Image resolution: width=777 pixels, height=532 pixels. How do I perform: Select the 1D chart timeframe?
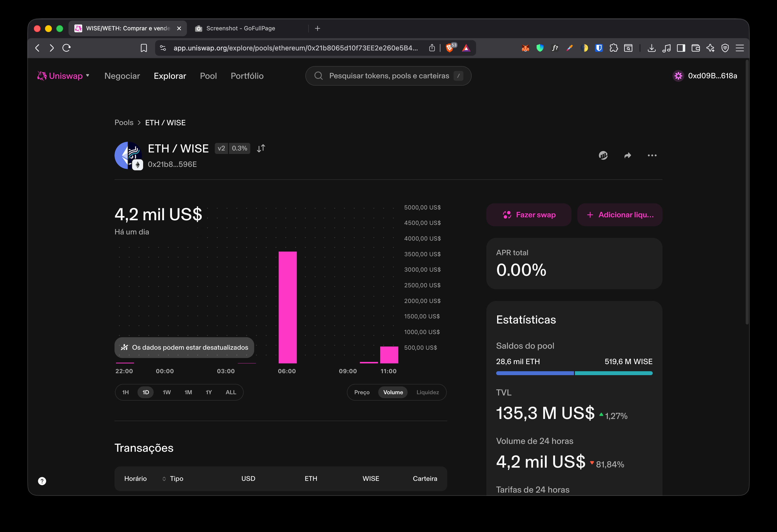(146, 392)
